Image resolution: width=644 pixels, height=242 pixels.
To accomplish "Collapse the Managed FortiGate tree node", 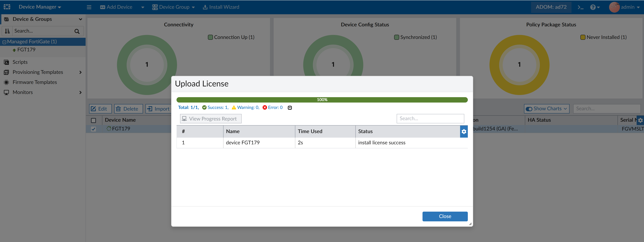I will [x=4, y=42].
